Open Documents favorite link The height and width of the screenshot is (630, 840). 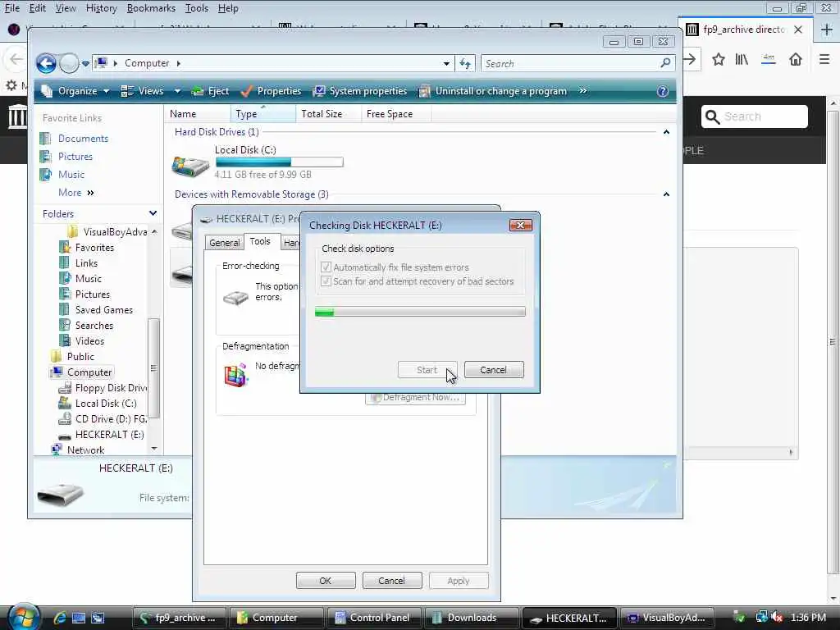[x=83, y=138]
